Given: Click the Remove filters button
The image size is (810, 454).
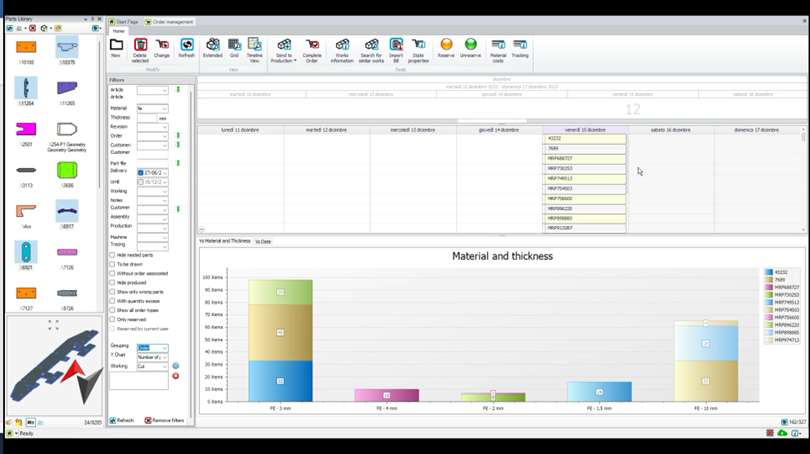Looking at the screenshot, I should (166, 420).
